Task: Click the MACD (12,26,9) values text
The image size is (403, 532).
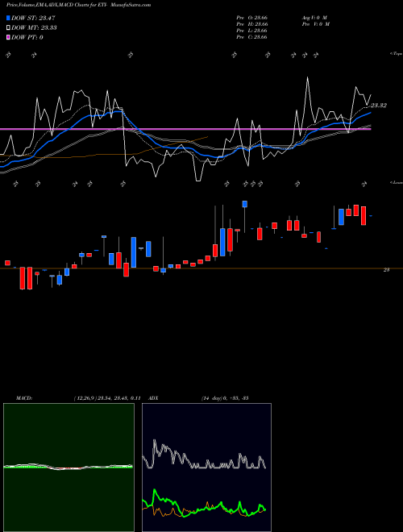Action: pyautogui.click(x=107, y=397)
